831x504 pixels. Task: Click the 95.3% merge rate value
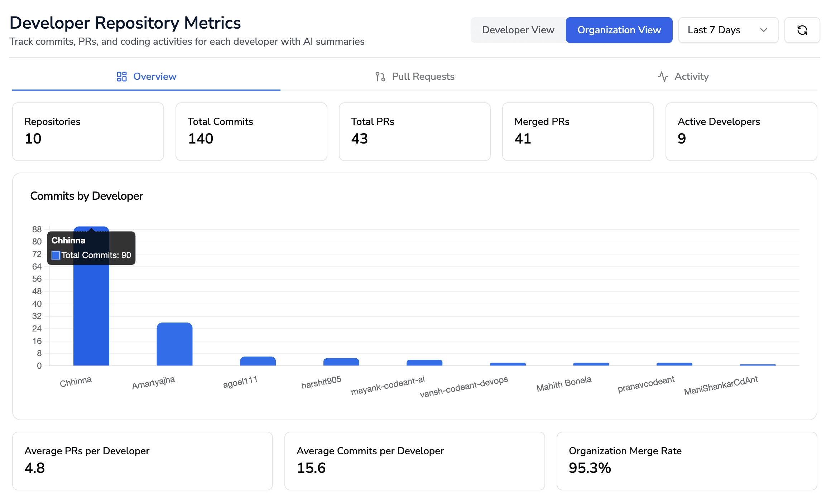coord(590,468)
